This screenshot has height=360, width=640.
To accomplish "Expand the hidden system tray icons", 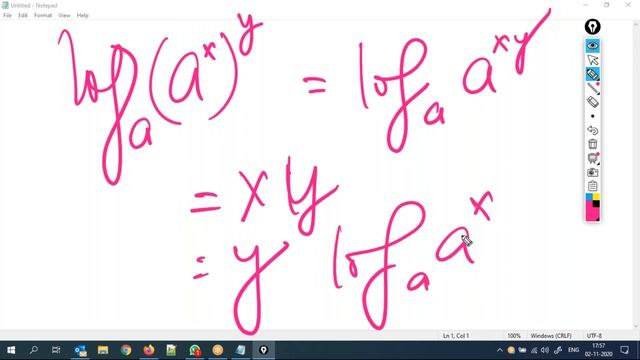I will click(500, 350).
